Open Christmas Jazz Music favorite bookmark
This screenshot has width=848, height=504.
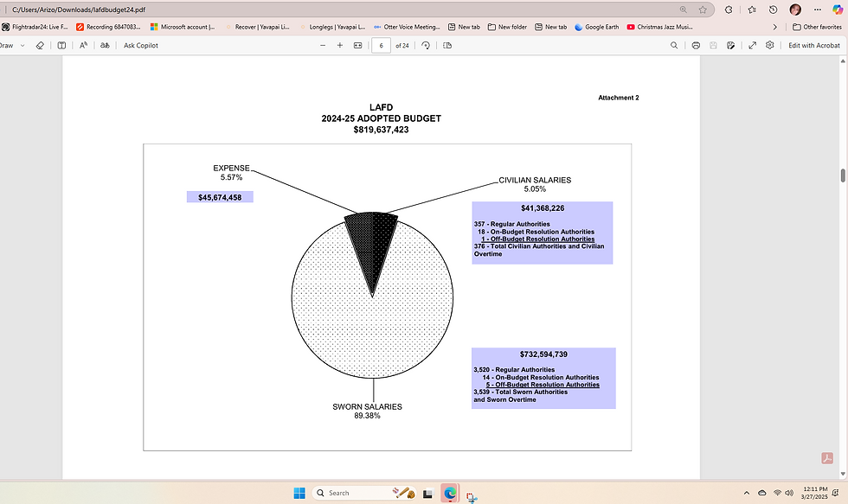[659, 27]
